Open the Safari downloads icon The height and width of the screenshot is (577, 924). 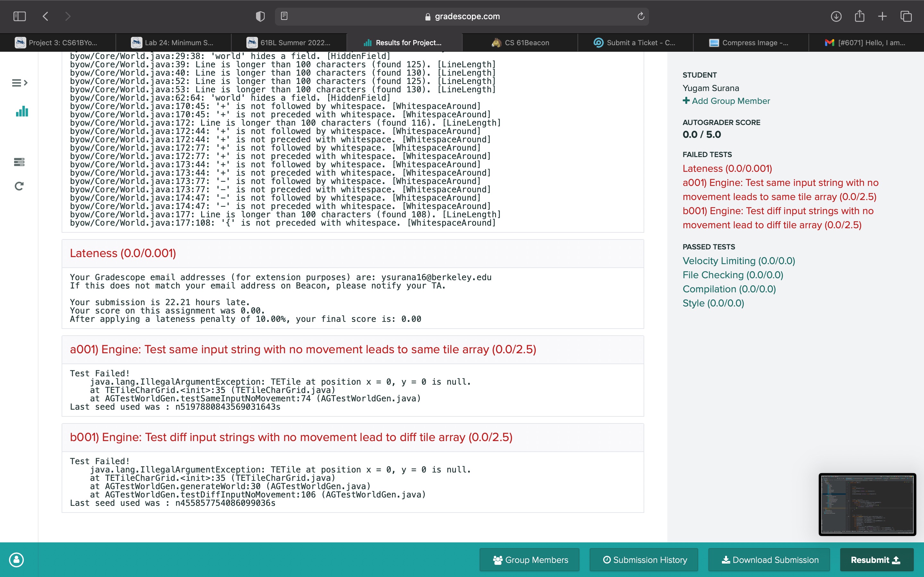[836, 16]
